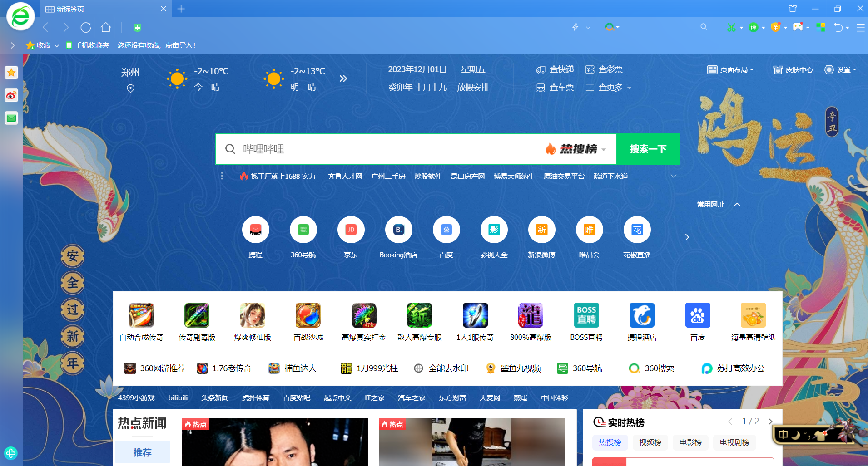Screen dimensions: 868x466
Task: Open the 海量高清壁纸 tile icon
Action: (753, 315)
